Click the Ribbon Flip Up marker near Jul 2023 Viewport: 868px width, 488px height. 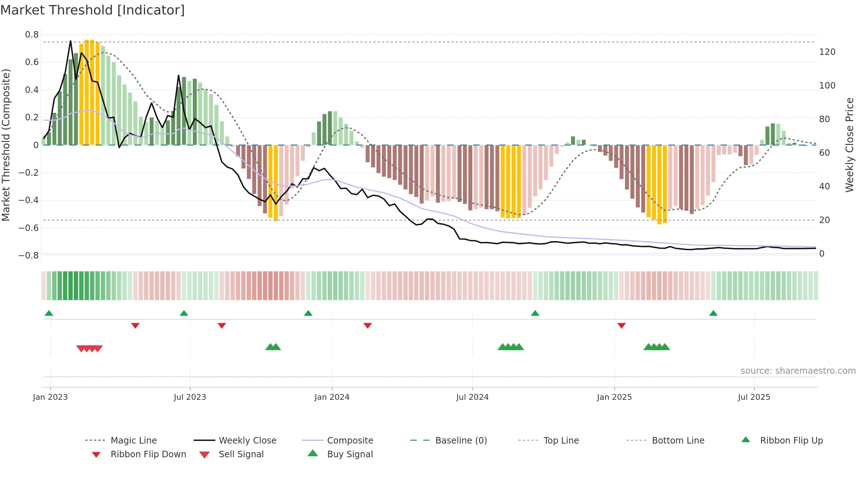184,313
